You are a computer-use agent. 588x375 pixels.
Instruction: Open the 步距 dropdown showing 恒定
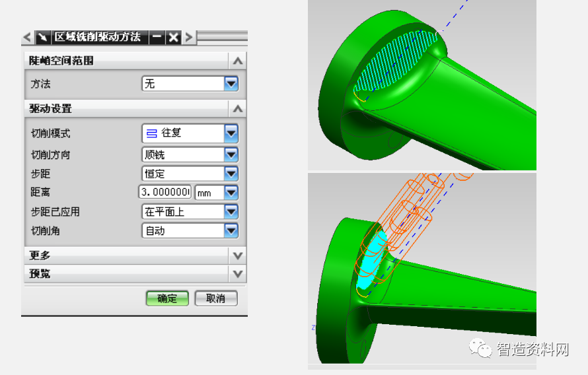coord(231,174)
